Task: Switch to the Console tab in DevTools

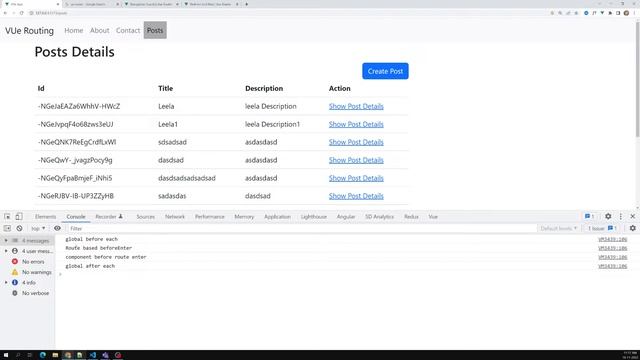Action: click(76, 216)
